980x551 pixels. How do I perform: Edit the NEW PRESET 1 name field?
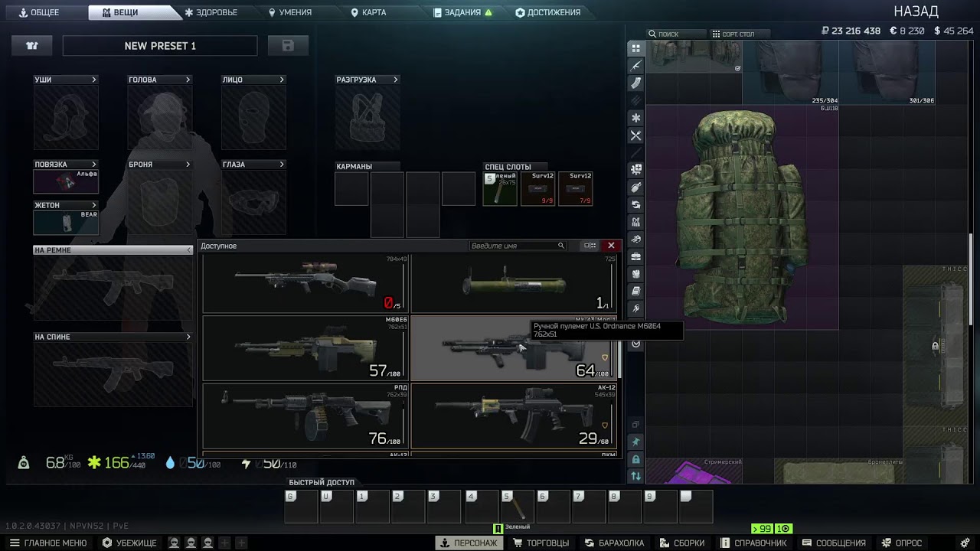pos(160,46)
